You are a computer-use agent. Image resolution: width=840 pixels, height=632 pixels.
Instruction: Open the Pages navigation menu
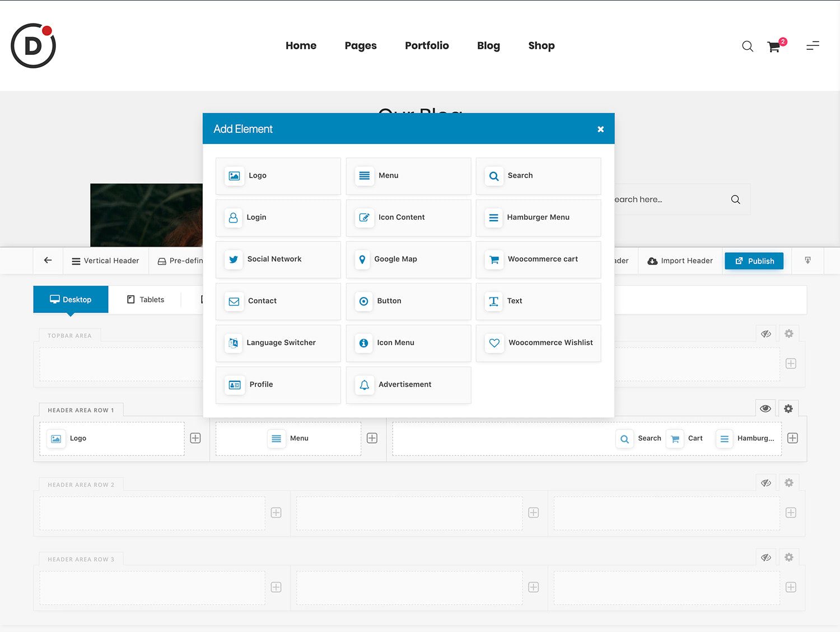click(361, 46)
